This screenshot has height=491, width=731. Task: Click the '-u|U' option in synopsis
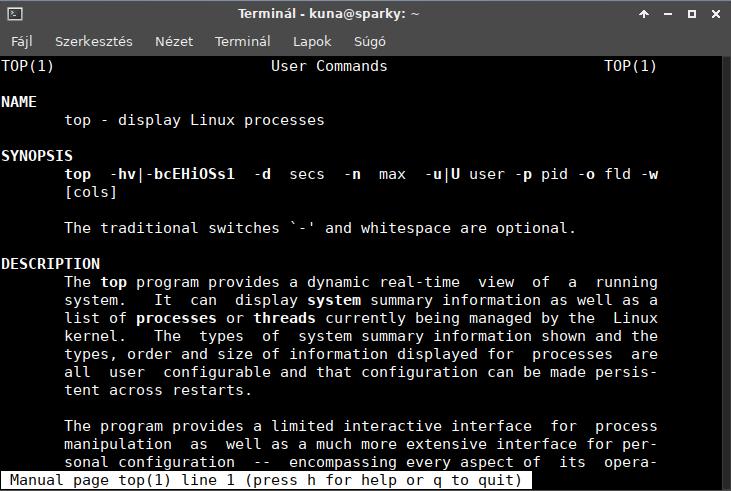(442, 174)
